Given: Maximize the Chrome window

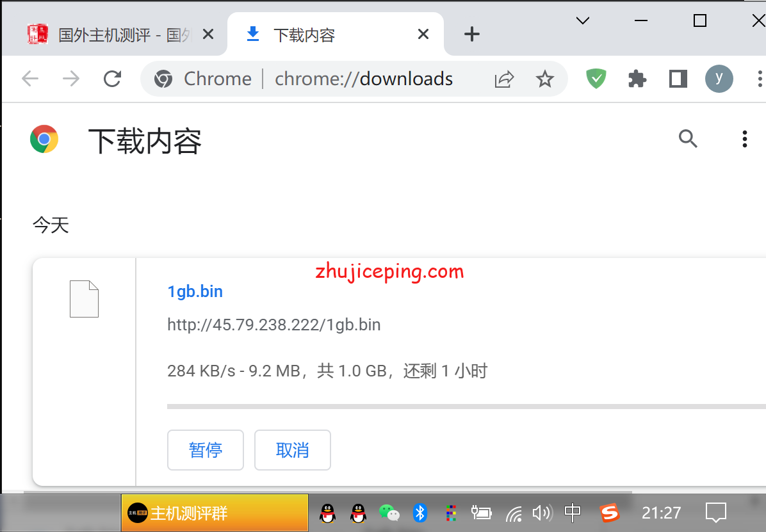Looking at the screenshot, I should [700, 20].
